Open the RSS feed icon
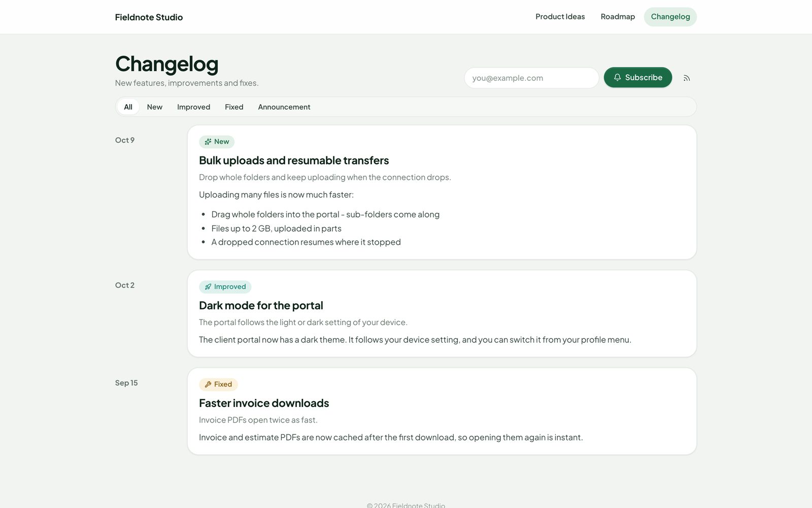The height and width of the screenshot is (508, 812). [687, 78]
